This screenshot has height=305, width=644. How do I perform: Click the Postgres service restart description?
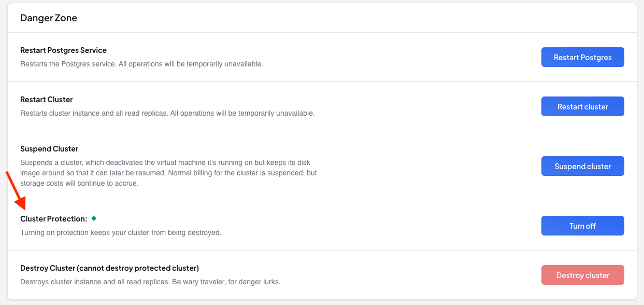[x=141, y=64]
